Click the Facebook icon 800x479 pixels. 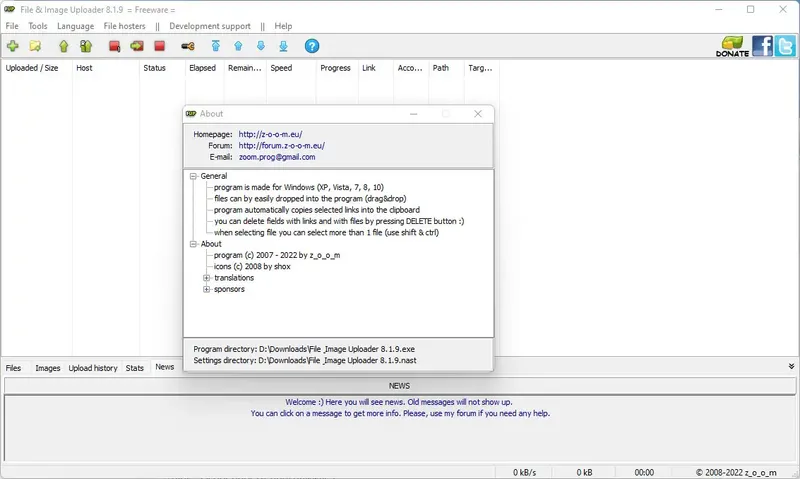[762, 46]
